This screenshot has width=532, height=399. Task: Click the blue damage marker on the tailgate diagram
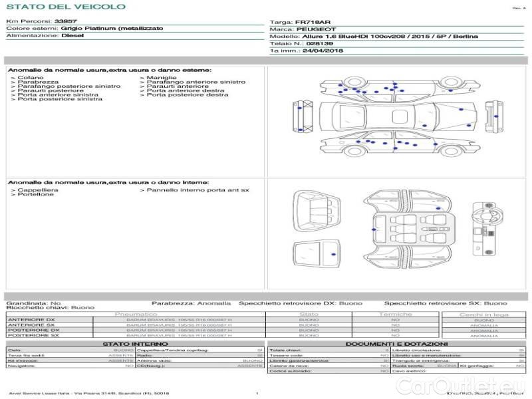334,254
